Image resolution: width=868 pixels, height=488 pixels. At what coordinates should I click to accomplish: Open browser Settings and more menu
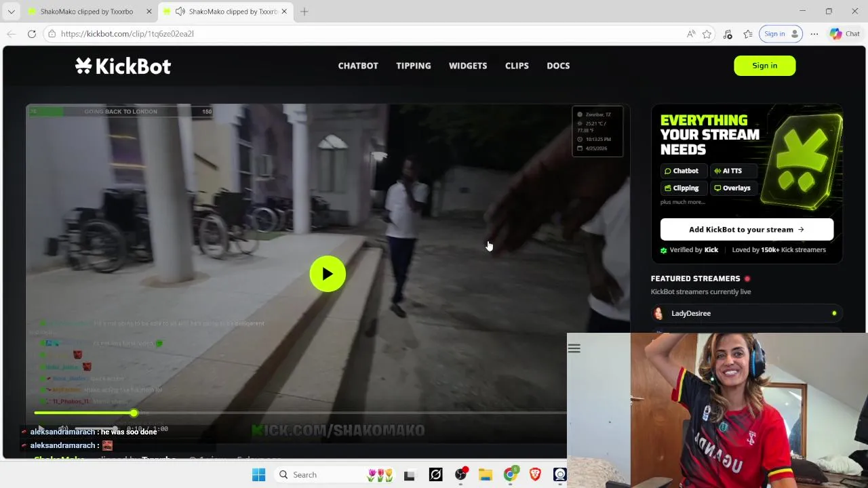click(x=814, y=34)
